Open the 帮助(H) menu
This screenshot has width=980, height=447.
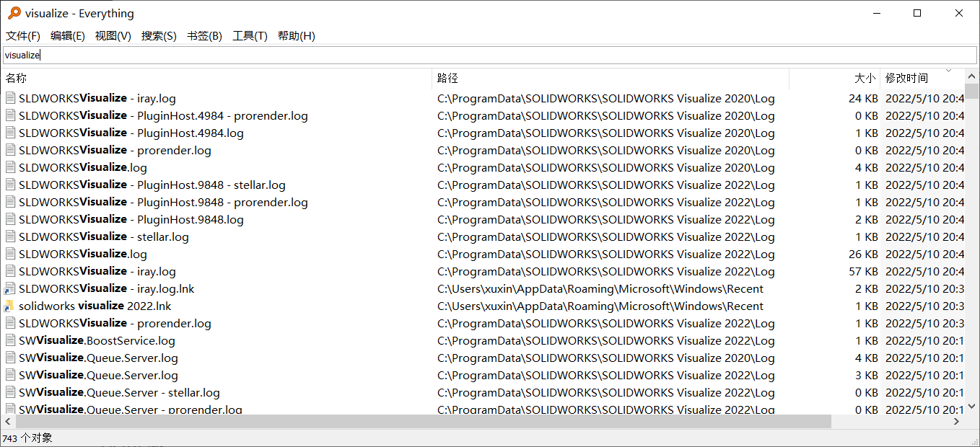coord(297,36)
